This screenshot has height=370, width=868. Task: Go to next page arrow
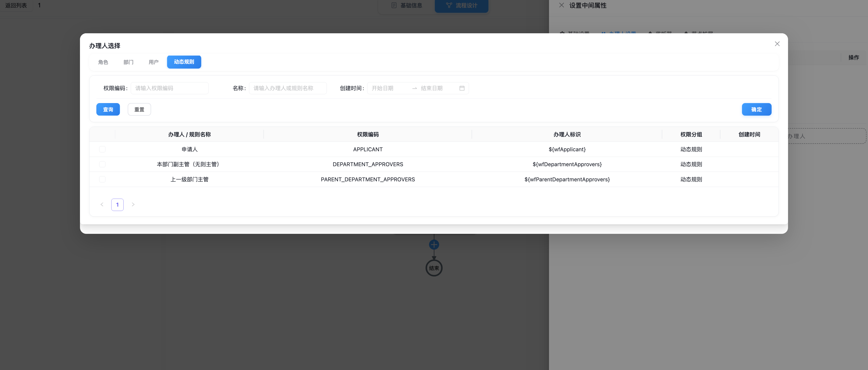pyautogui.click(x=133, y=204)
